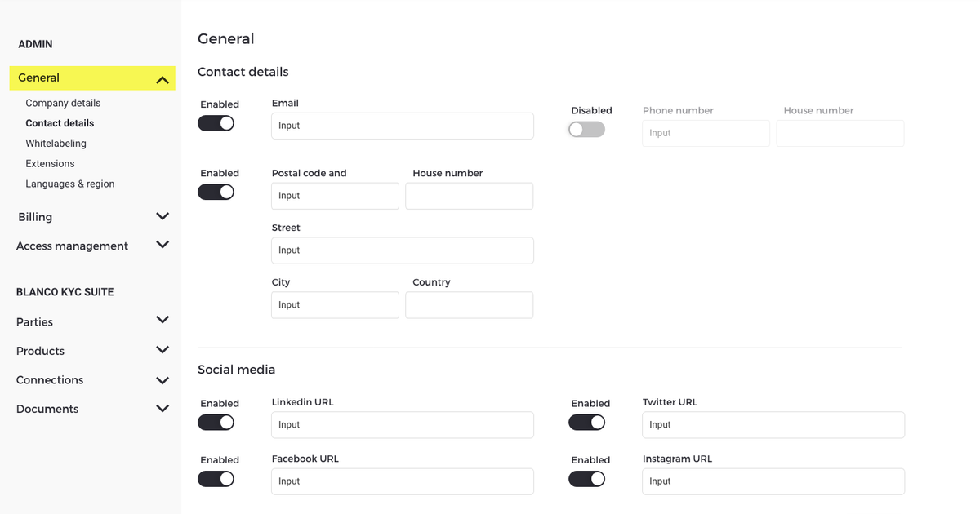
Task: Collapse the General section chevron
Action: (x=163, y=79)
